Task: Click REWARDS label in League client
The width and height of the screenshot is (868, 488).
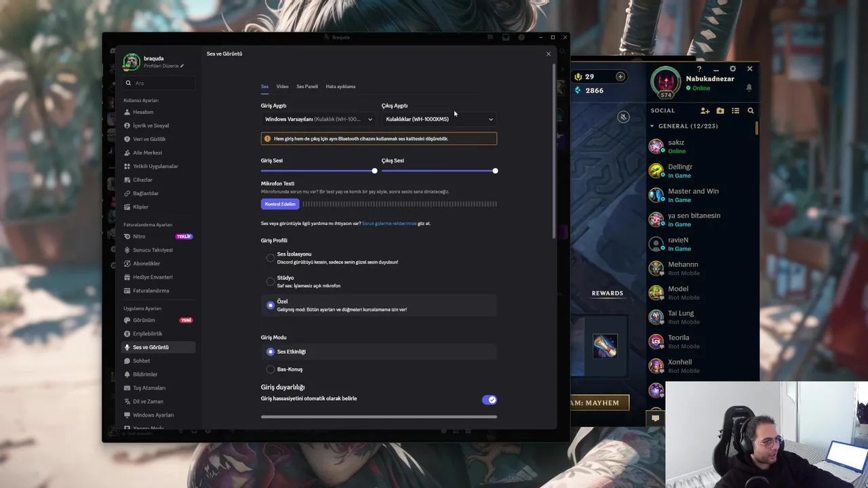Action: coord(607,293)
